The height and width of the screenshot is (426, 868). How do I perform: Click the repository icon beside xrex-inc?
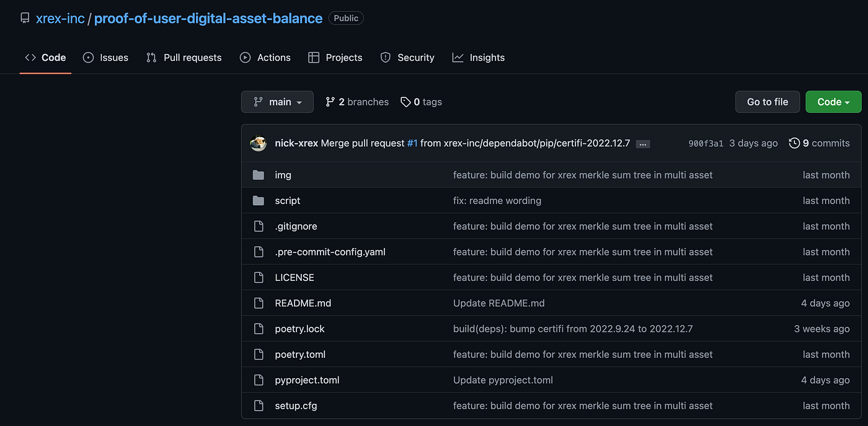point(25,18)
